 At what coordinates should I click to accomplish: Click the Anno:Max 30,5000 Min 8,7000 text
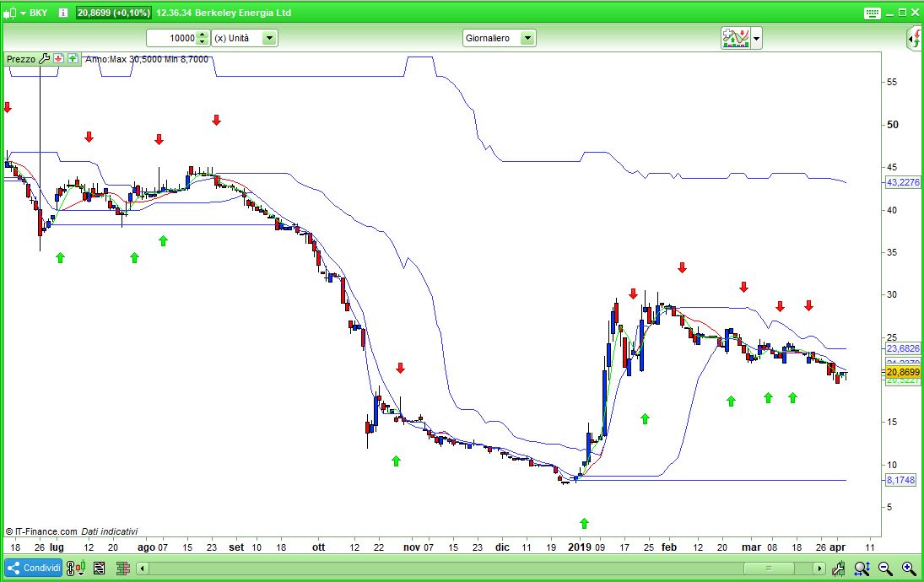tap(147, 59)
